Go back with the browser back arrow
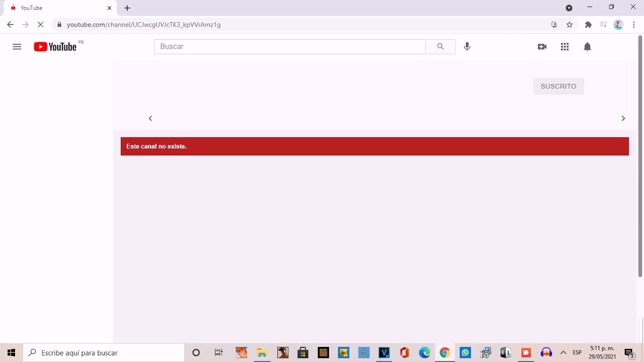 tap(10, 25)
